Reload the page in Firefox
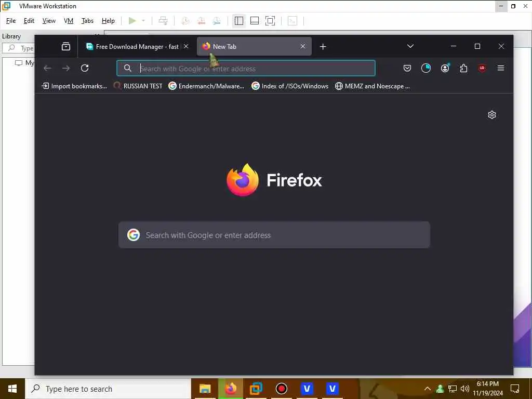This screenshot has height=399, width=532. click(x=85, y=68)
